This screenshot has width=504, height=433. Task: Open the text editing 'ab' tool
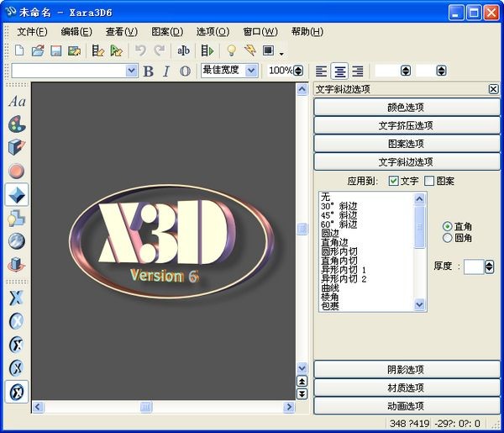(183, 50)
